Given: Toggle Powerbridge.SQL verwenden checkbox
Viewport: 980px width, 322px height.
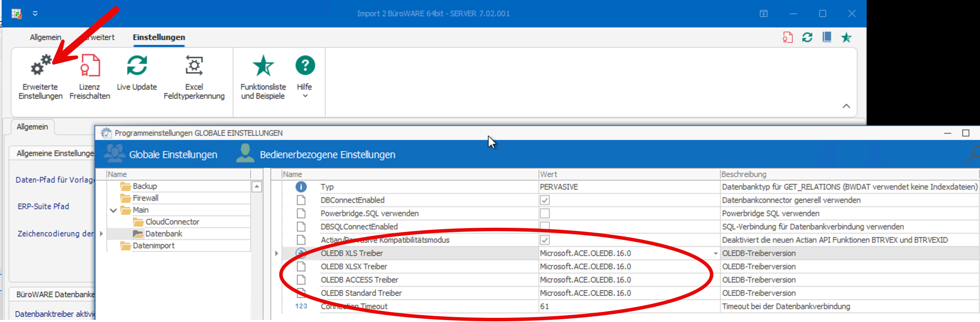Looking at the screenshot, I should pyautogui.click(x=545, y=213).
